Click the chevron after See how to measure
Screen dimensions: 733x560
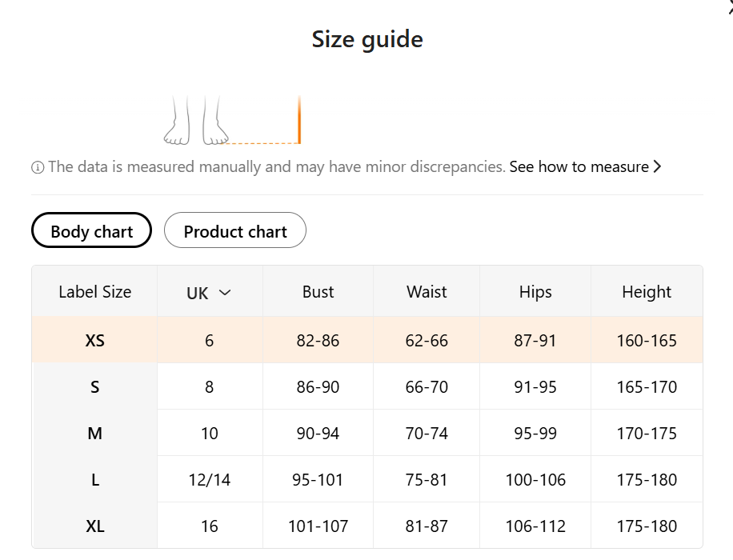658,167
